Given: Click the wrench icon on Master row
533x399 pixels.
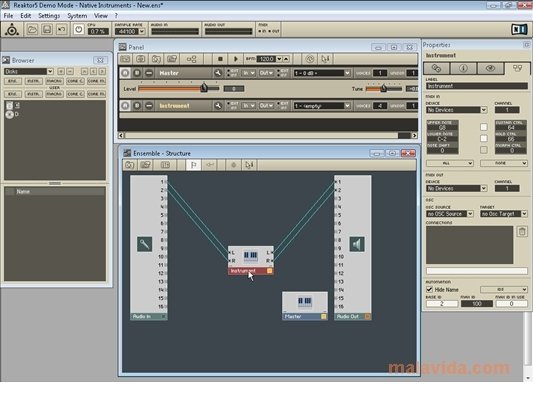Looking at the screenshot, I should pos(218,73).
